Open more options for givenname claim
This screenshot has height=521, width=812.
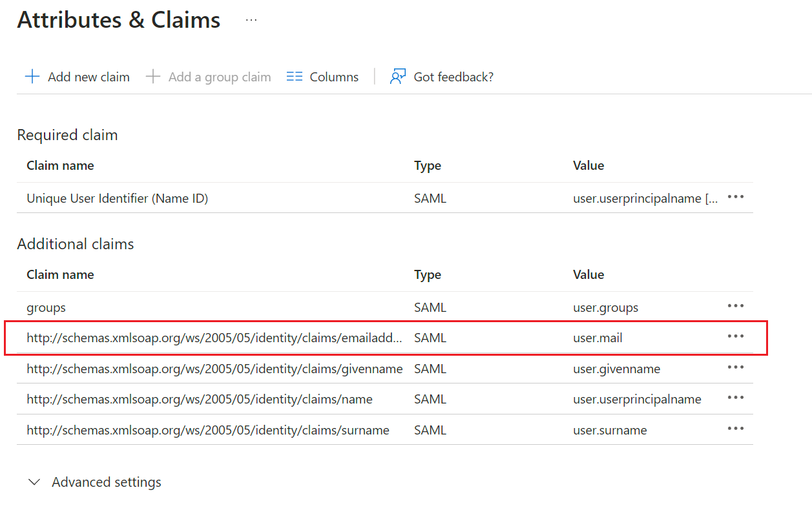[x=736, y=367]
